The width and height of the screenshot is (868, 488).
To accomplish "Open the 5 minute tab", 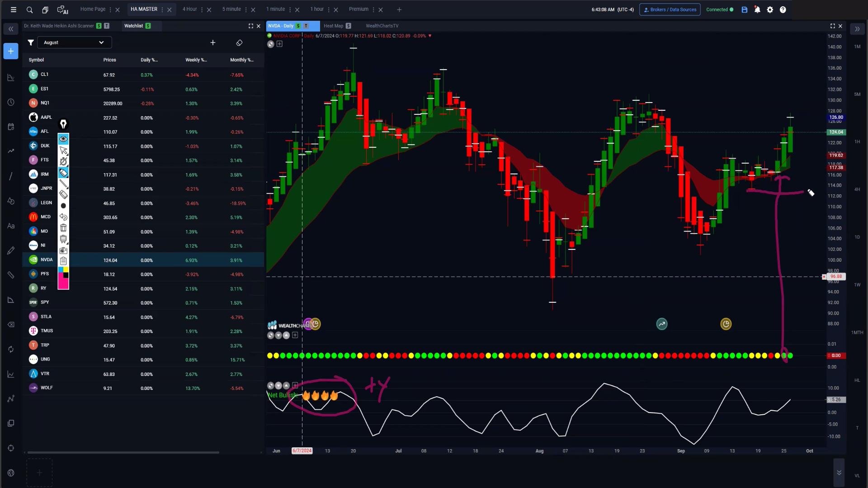I will tap(231, 9).
